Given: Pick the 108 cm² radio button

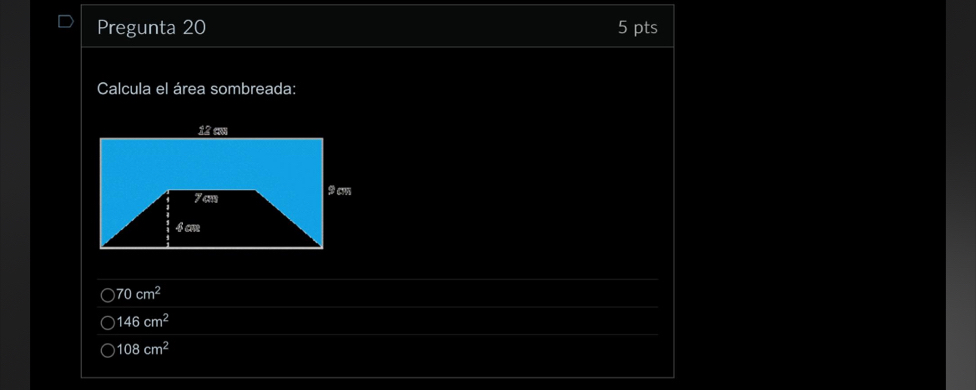Looking at the screenshot, I should (108, 351).
